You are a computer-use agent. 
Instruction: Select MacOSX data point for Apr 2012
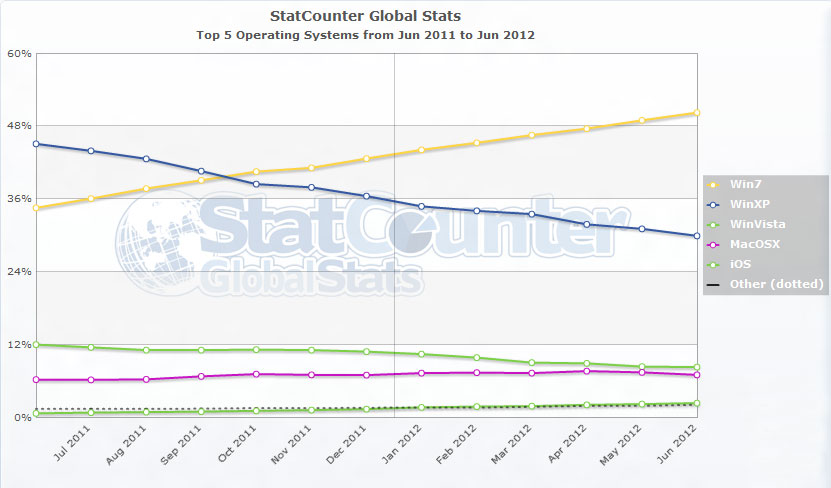[587, 371]
